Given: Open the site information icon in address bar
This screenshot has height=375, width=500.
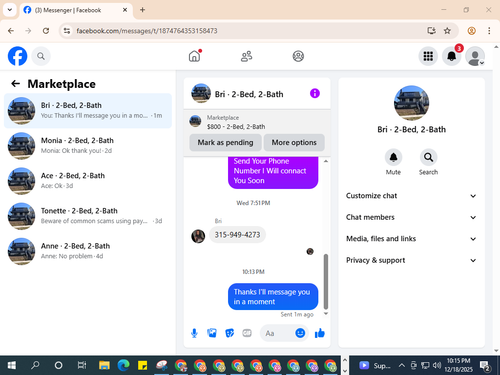Looking at the screenshot, I should (67, 31).
